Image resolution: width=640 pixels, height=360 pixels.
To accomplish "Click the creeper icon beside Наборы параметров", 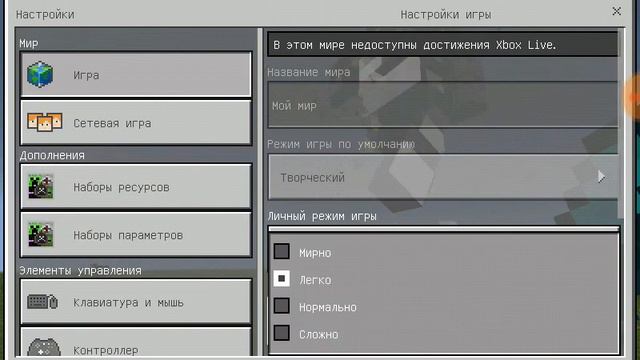I will click(40, 234).
